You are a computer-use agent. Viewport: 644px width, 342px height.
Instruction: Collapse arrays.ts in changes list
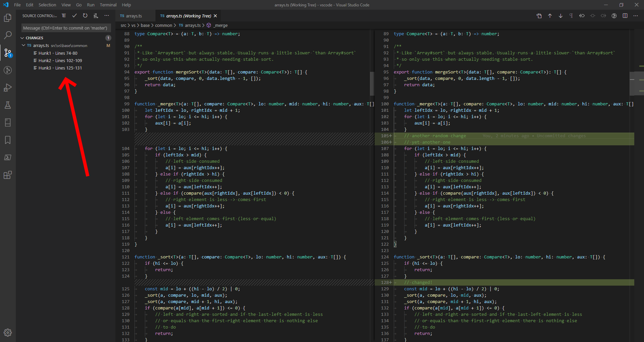(x=23, y=45)
